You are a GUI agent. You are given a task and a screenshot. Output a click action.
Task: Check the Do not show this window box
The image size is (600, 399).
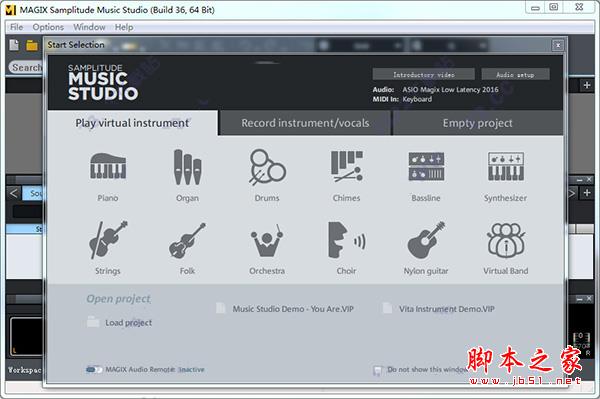(377, 370)
